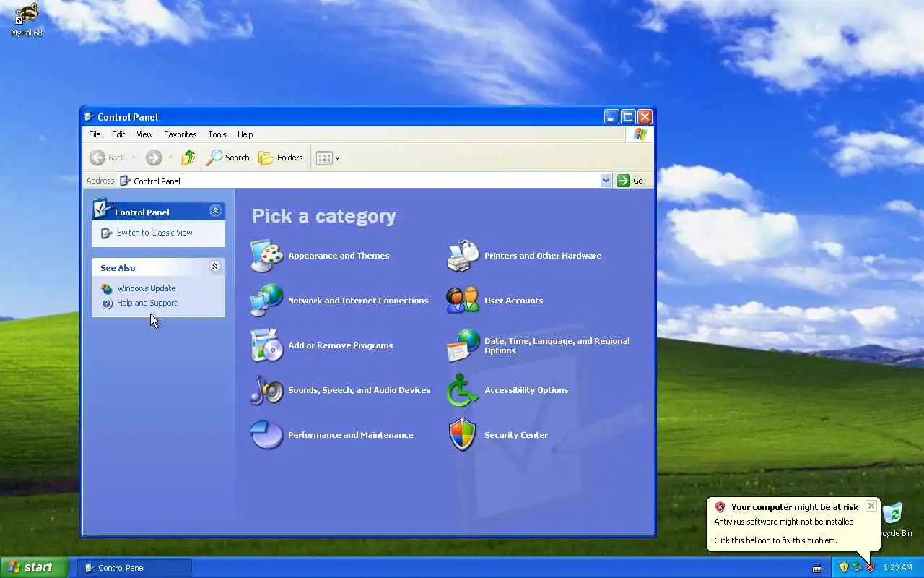This screenshot has height=578, width=924.
Task: Click the Windows Update icon in See Also
Action: (x=107, y=288)
